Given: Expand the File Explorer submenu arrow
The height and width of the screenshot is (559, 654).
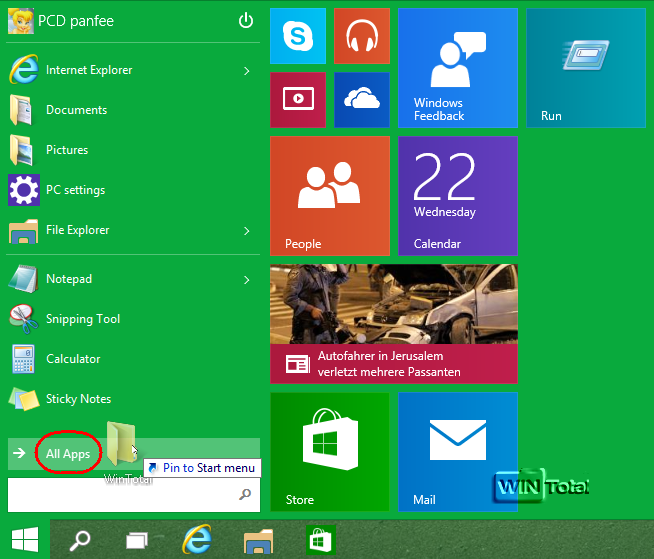Looking at the screenshot, I should click(246, 231).
